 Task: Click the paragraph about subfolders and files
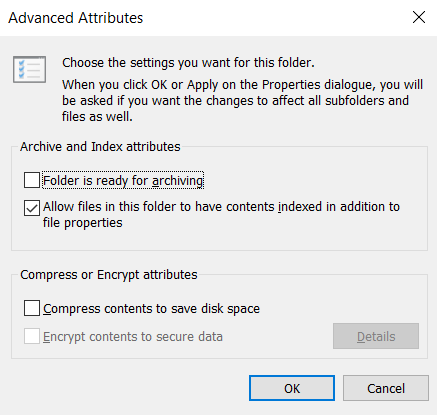click(242, 101)
